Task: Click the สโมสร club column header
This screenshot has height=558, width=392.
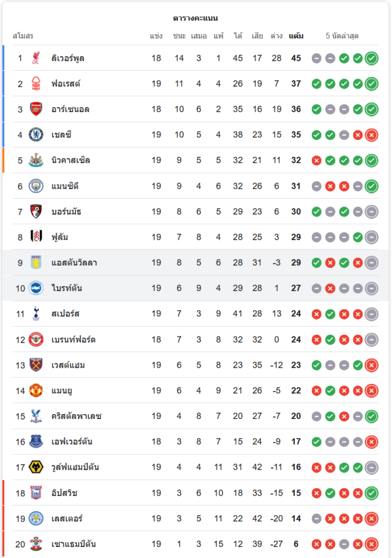Action: pos(23,36)
